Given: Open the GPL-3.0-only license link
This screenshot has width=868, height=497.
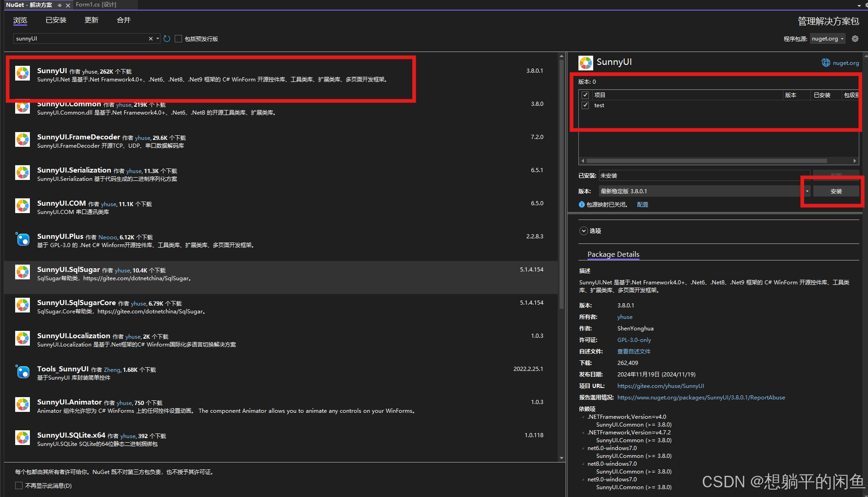Looking at the screenshot, I should click(x=634, y=340).
